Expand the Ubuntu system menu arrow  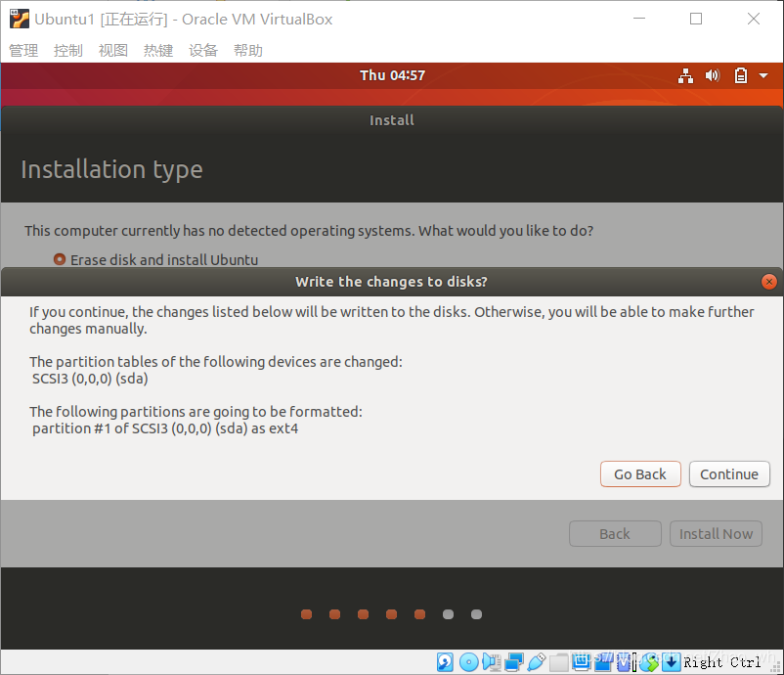click(x=763, y=75)
